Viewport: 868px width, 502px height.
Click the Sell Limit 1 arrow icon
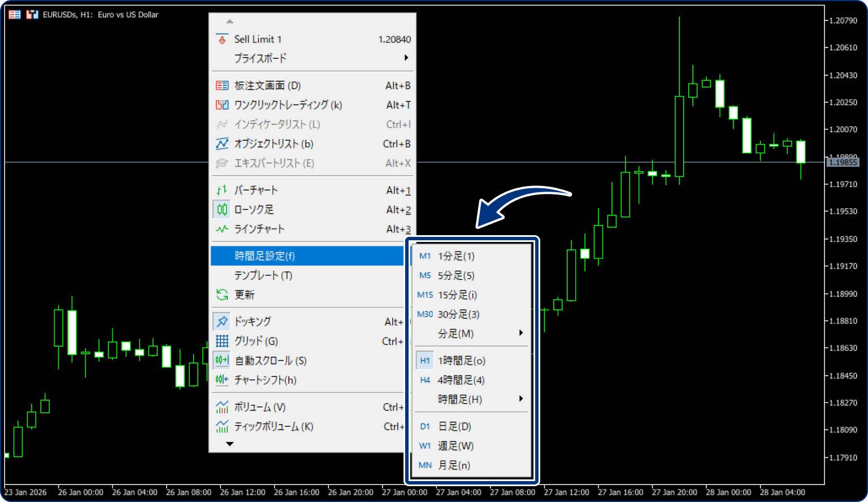point(222,40)
